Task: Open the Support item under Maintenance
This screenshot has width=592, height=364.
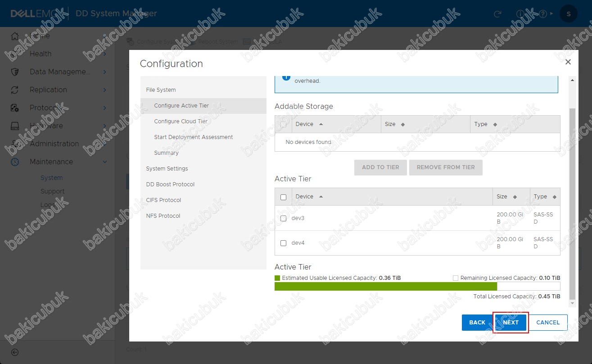Action: coord(52,191)
